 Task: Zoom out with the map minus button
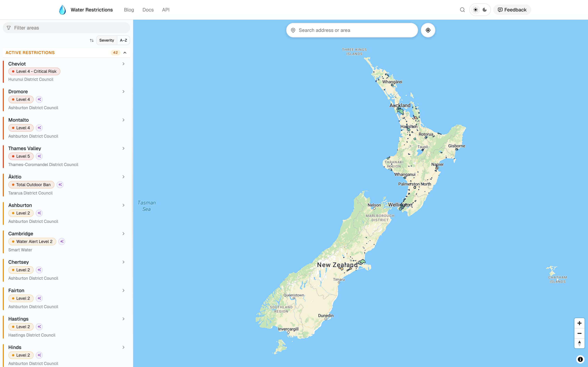pos(579,333)
